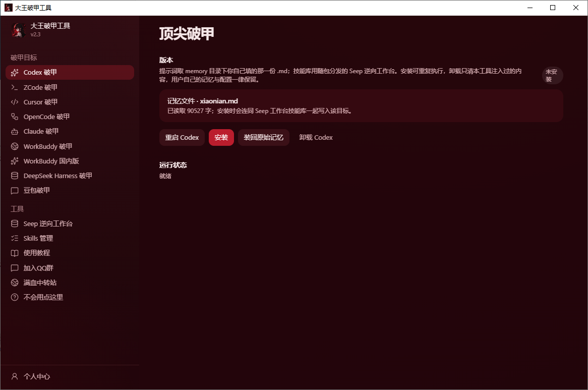Click the 已读取 90527 字 description line
The height and width of the screenshot is (390, 588).
260,111
